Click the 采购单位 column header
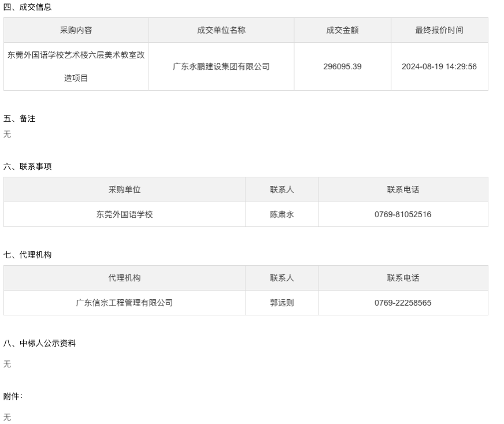This screenshot has height=424, width=504. (124, 189)
